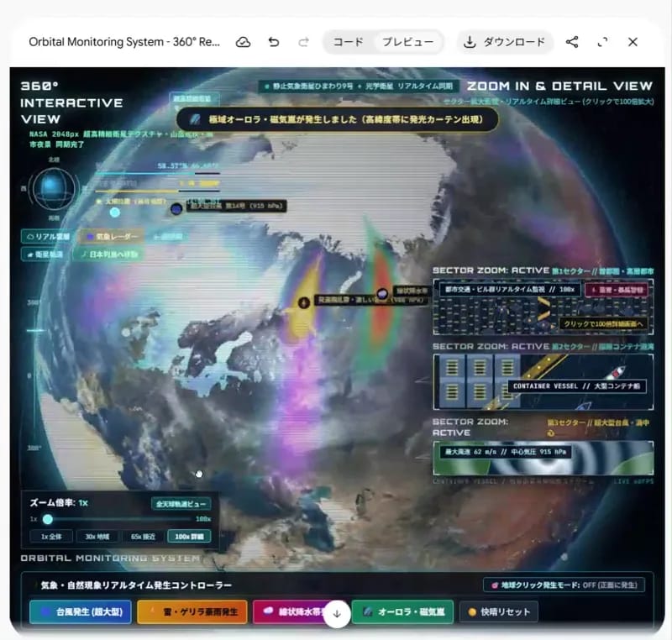Click the zoom ratio slider handle
672x640 pixels.
(x=48, y=519)
